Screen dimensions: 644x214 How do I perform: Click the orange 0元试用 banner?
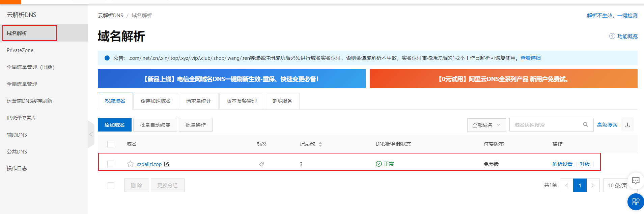point(504,79)
